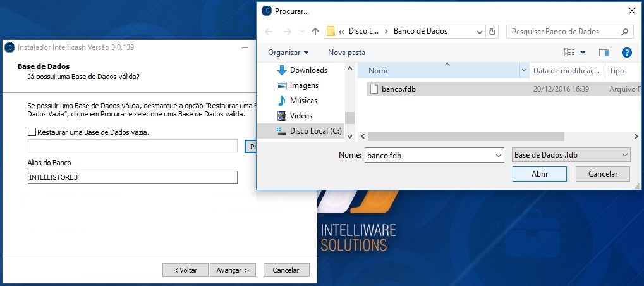The image size is (644, 286).
Task: Click the file list horizontal scrollbar thumb
Action: 466,136
